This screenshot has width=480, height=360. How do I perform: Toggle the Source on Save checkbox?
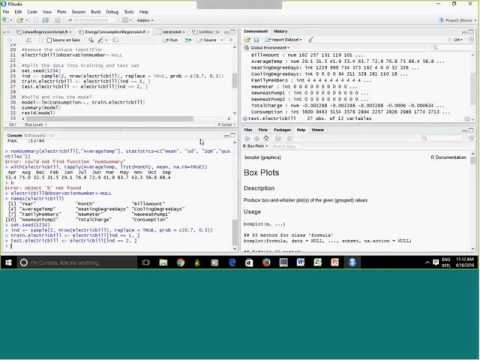49,40
